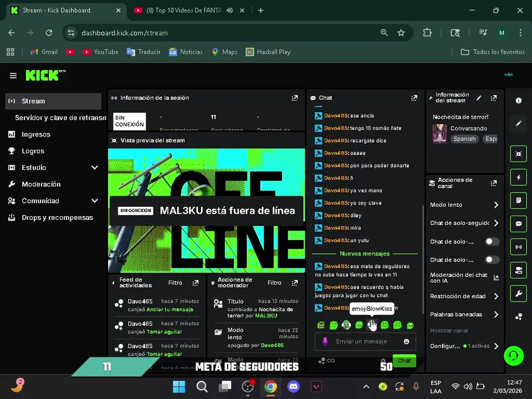Image resolution: width=532 pixels, height=399 pixels.
Task: Open the green headset support button
Action: pyautogui.click(x=514, y=356)
